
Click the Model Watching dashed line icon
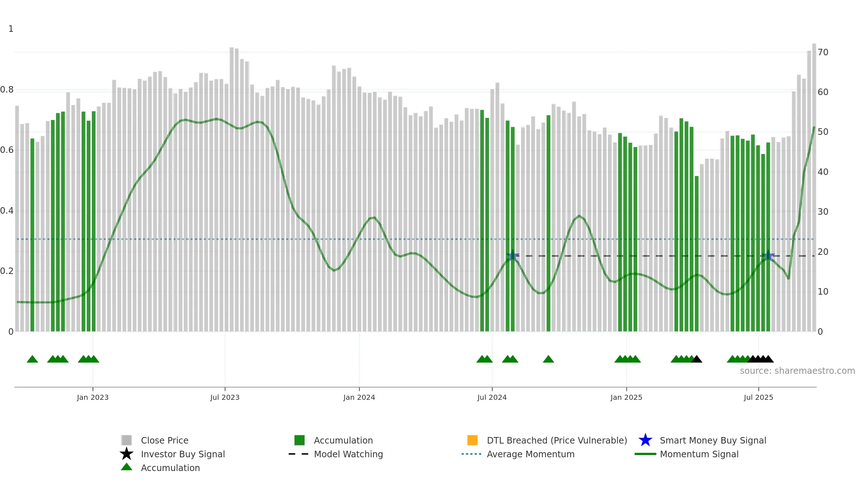pos(299,454)
